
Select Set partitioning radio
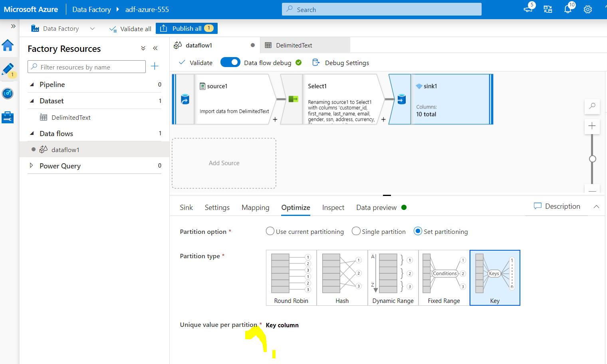pos(418,231)
